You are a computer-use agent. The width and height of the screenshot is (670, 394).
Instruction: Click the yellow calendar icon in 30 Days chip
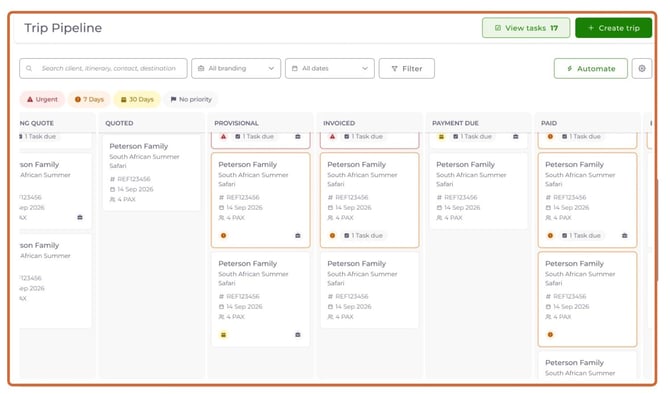(x=123, y=99)
